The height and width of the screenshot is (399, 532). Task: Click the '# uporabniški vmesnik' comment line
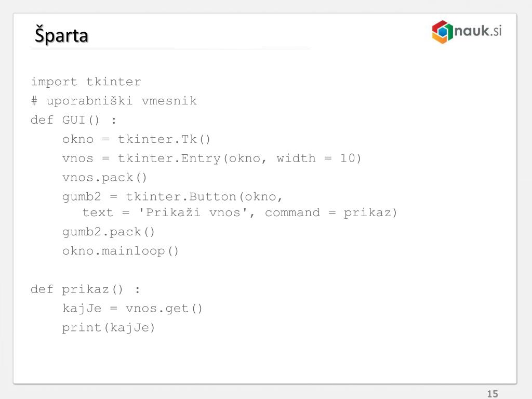[x=114, y=101]
